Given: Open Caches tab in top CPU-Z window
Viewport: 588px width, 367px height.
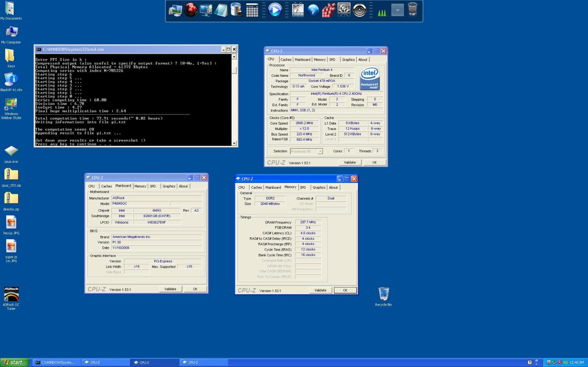Looking at the screenshot, I should coord(286,60).
